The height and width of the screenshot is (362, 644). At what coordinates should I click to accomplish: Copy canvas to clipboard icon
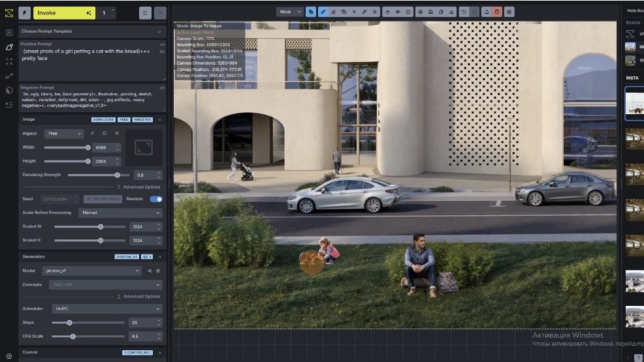click(x=441, y=12)
